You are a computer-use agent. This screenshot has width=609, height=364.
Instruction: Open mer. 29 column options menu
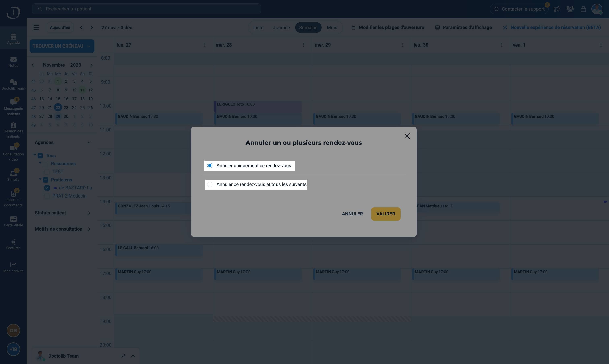403,45
